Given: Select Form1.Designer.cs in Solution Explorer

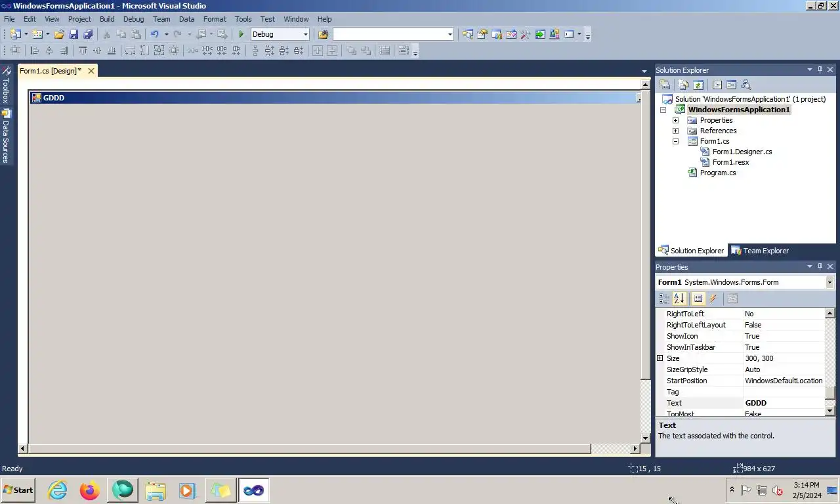Looking at the screenshot, I should pyautogui.click(x=742, y=152).
